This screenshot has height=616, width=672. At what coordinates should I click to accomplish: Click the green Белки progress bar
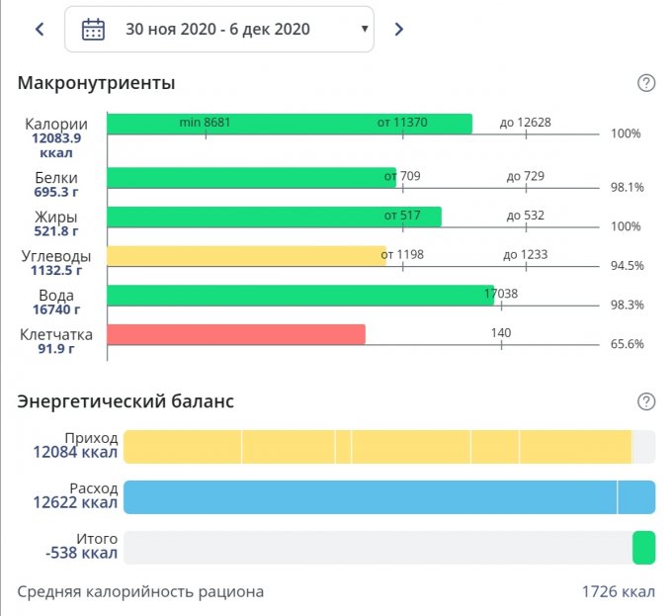click(251, 177)
